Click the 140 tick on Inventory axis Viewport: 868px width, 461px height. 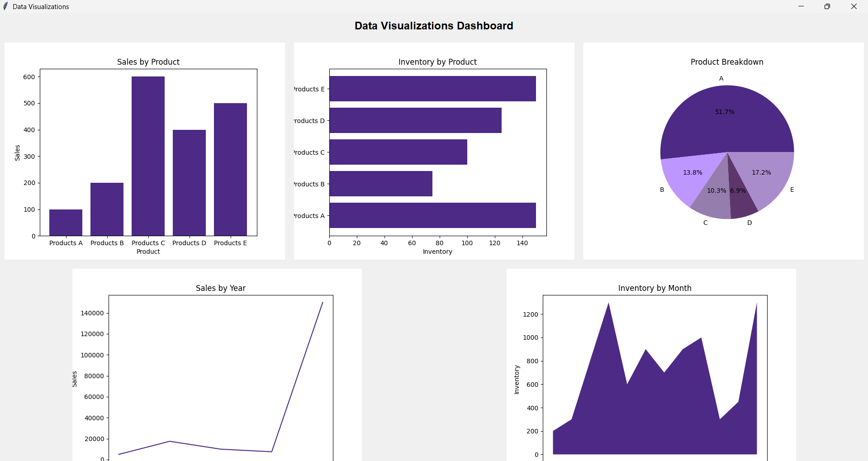pyautogui.click(x=522, y=243)
